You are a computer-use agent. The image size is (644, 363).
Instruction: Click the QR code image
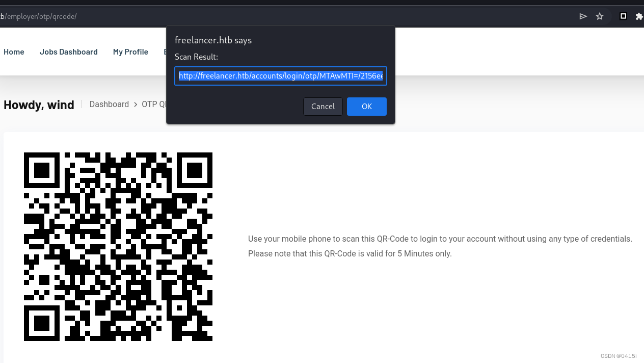[x=118, y=247]
